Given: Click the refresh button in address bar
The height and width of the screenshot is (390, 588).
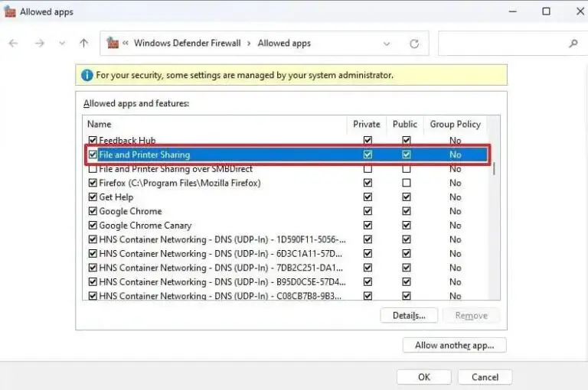Looking at the screenshot, I should click(414, 44).
